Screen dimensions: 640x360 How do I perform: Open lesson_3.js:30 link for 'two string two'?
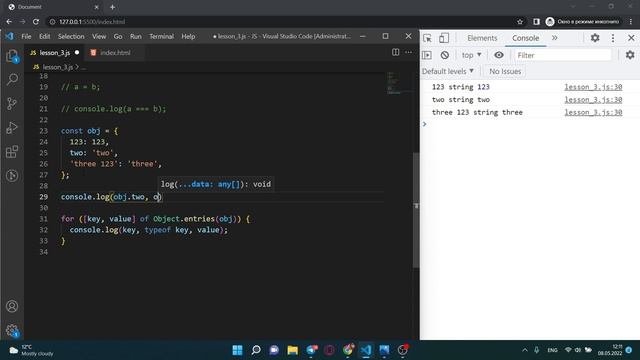click(x=593, y=100)
